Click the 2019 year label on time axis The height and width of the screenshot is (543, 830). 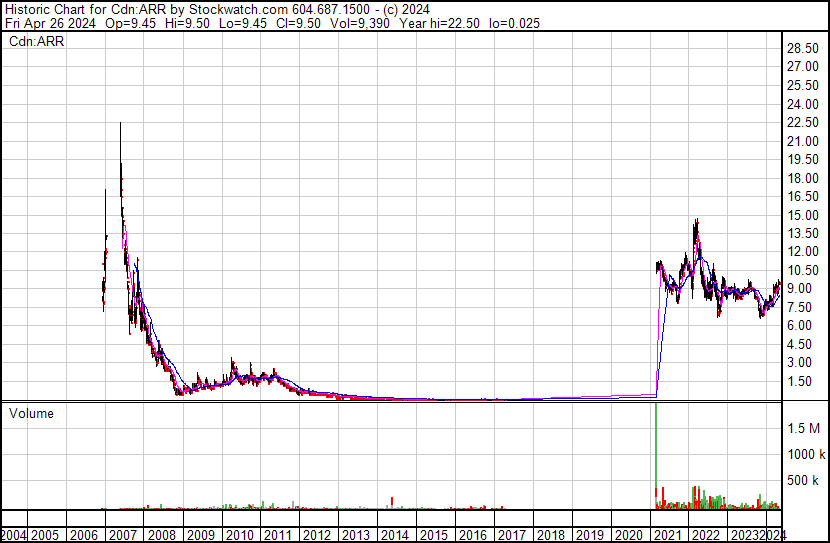589,535
